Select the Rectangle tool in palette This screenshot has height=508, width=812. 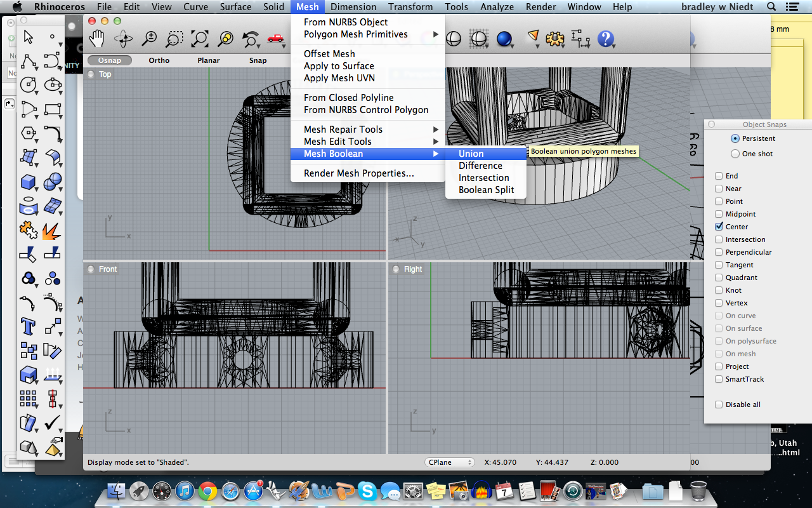(53, 109)
